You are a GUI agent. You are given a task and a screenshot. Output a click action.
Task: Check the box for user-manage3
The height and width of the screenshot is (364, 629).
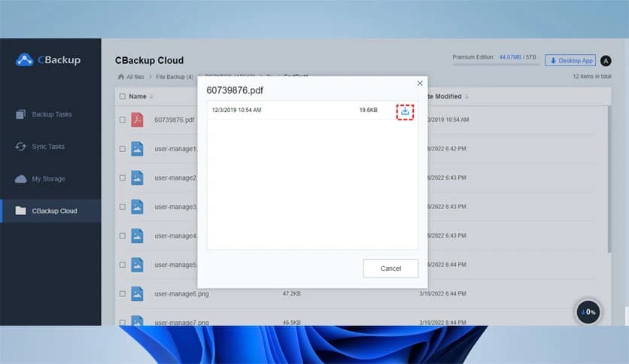123,207
